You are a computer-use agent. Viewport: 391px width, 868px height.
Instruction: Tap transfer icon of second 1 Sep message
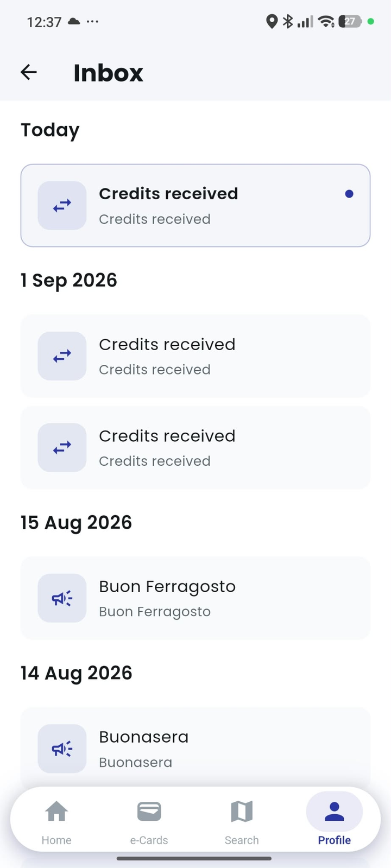coord(62,447)
